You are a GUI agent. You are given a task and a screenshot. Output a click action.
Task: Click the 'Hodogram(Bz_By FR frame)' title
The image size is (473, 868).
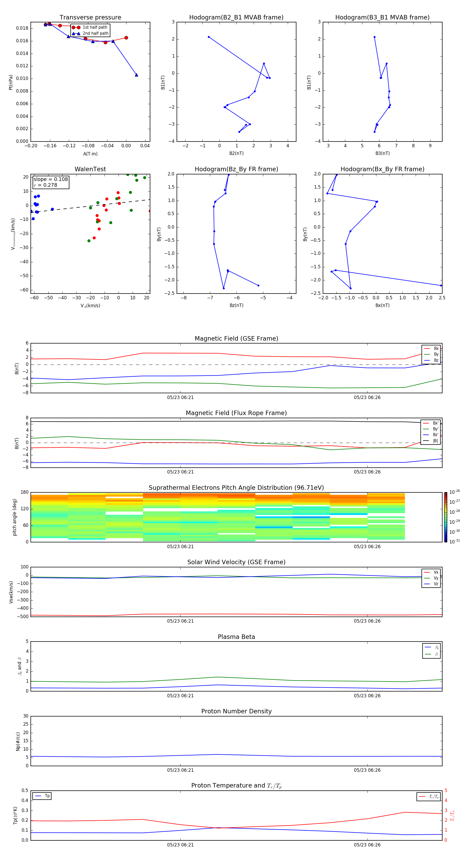click(236, 169)
